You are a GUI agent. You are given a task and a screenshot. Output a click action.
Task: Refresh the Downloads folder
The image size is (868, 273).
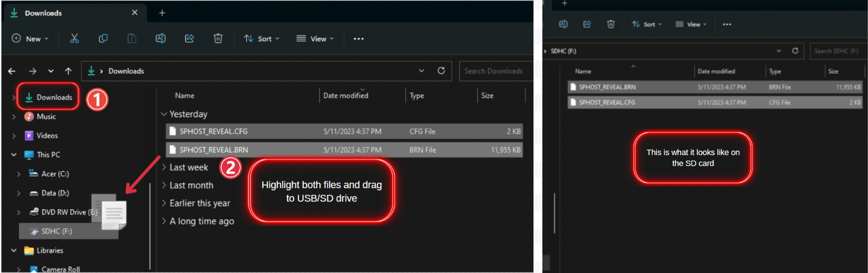(441, 71)
